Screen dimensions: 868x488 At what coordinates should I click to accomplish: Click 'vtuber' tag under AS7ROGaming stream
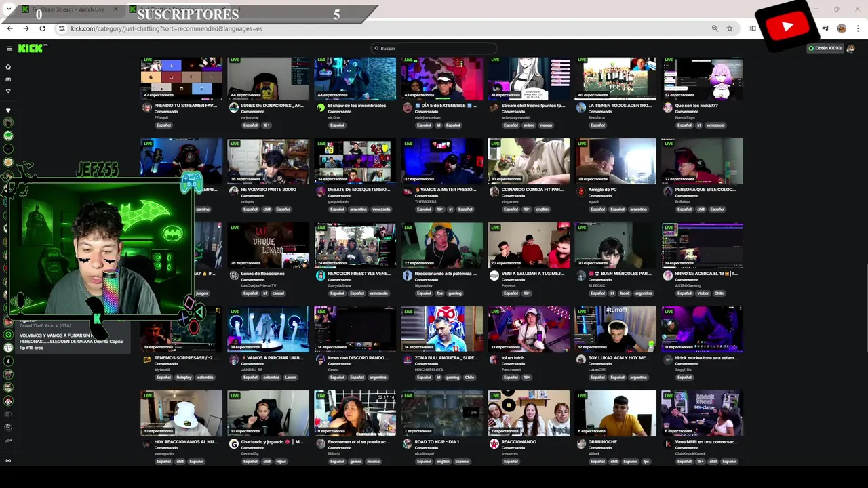tap(703, 293)
